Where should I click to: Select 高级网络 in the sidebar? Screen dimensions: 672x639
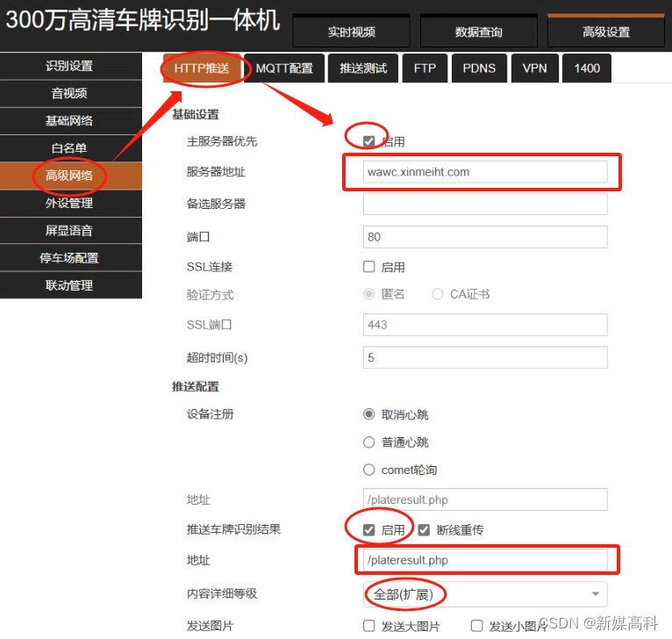point(71,176)
